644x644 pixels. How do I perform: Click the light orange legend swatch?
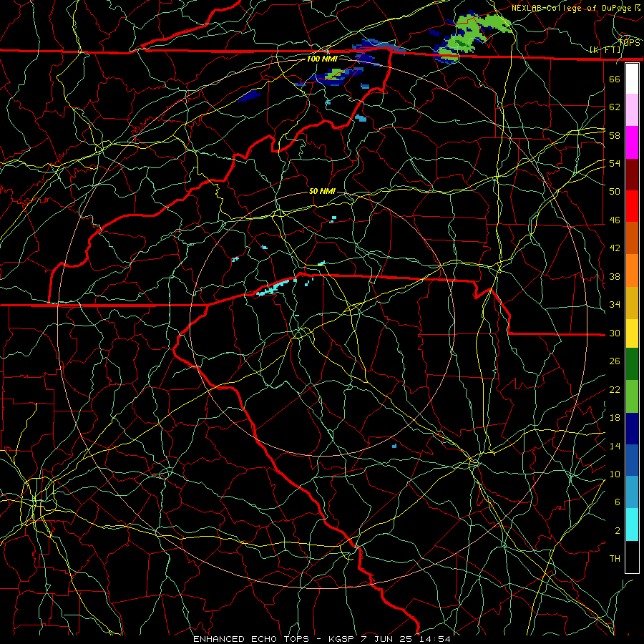pyautogui.click(x=632, y=270)
